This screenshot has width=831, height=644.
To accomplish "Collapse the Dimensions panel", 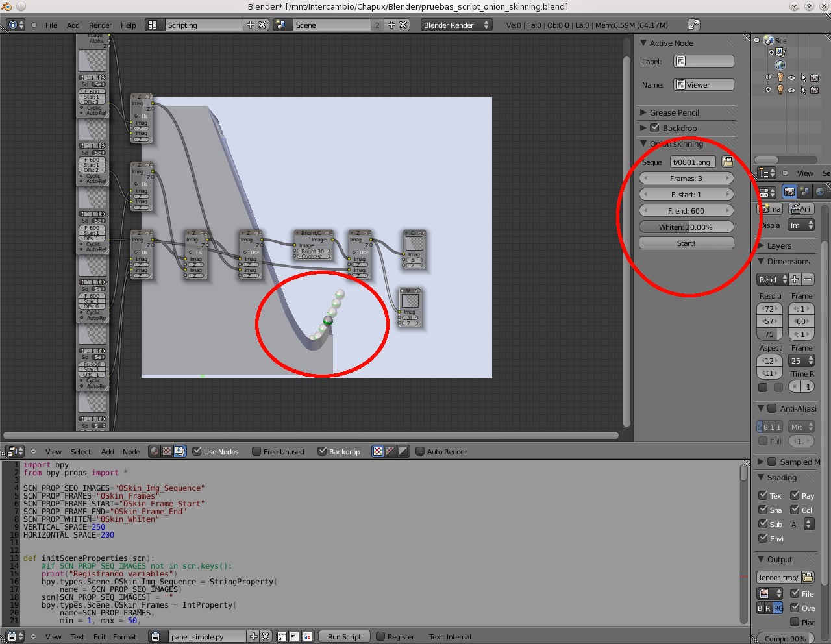I will point(761,261).
